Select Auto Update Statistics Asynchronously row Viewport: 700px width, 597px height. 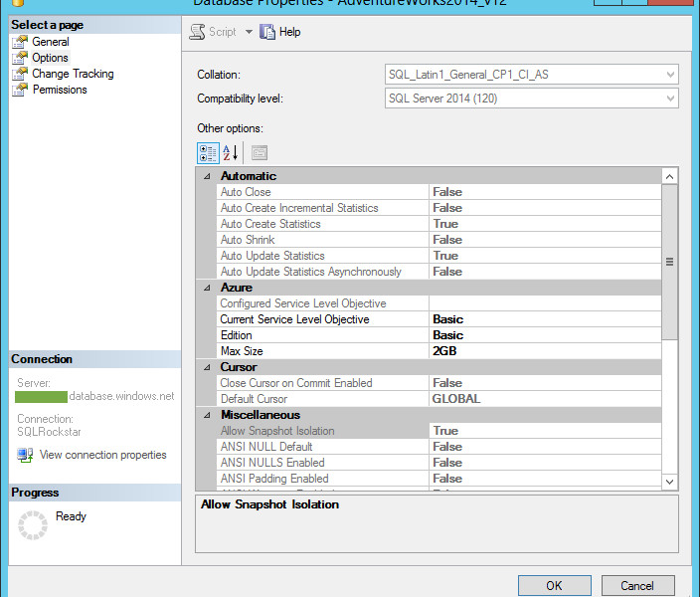(439, 272)
